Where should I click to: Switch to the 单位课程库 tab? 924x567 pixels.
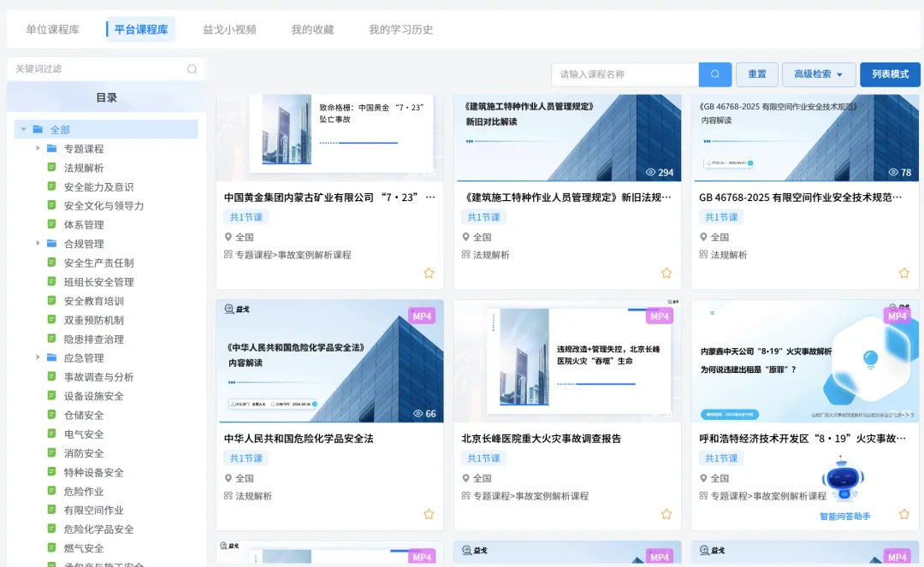pos(52,29)
